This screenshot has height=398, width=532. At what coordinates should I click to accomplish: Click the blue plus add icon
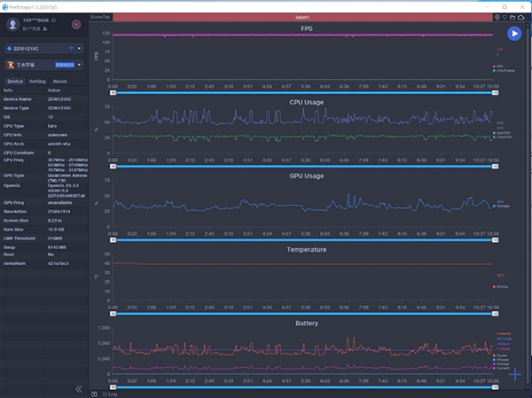(515, 374)
